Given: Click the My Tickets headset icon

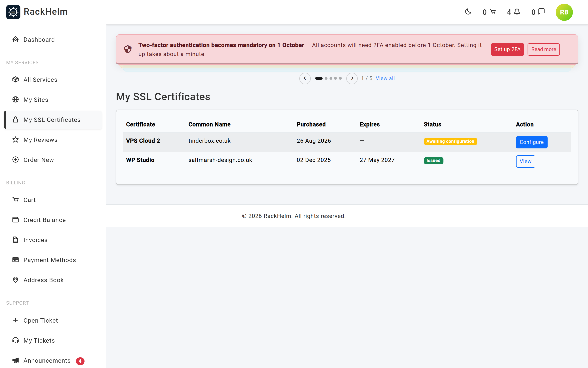Looking at the screenshot, I should tap(16, 340).
